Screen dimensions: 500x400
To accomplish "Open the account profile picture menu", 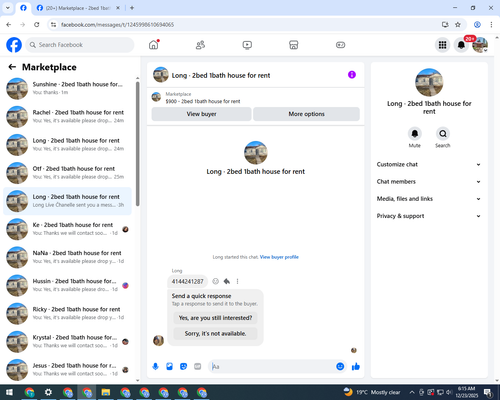I will point(480,45).
